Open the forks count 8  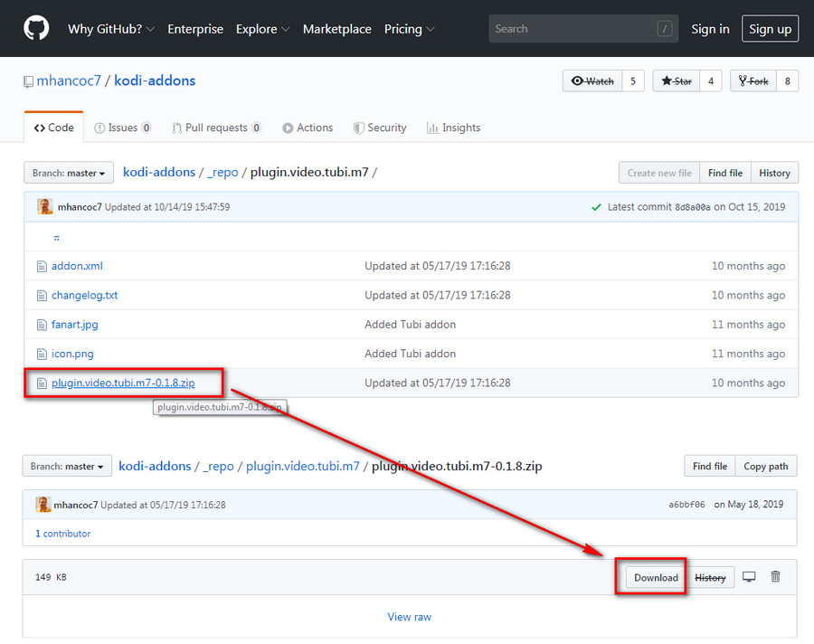click(788, 81)
